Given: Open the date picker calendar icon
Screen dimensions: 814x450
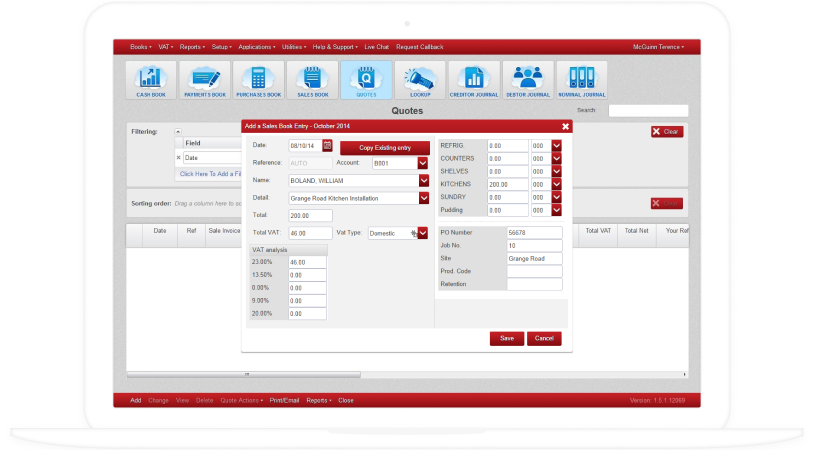Looking at the screenshot, I should [x=327, y=146].
